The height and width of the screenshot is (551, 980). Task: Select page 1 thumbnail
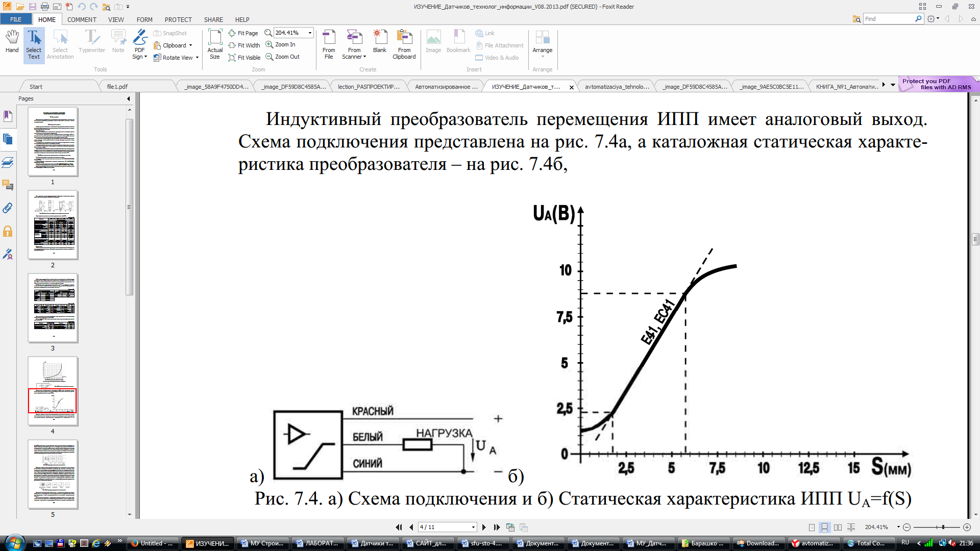[53, 142]
